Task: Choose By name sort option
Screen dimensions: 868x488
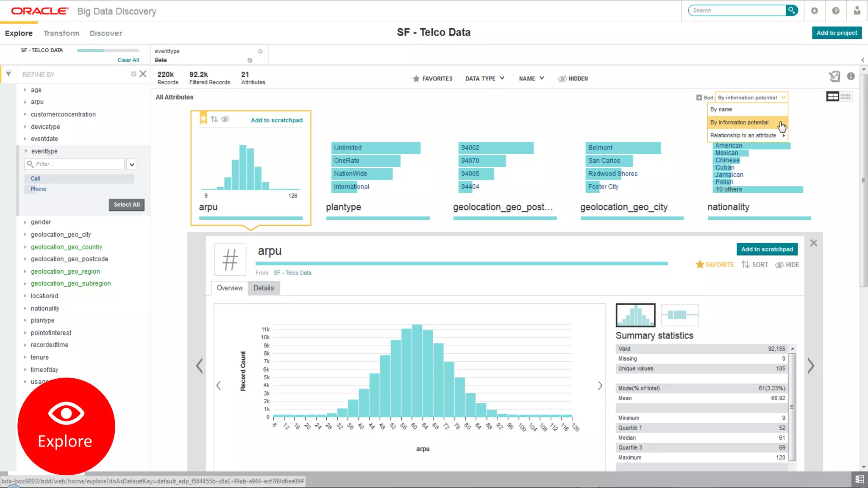Action: click(x=721, y=109)
